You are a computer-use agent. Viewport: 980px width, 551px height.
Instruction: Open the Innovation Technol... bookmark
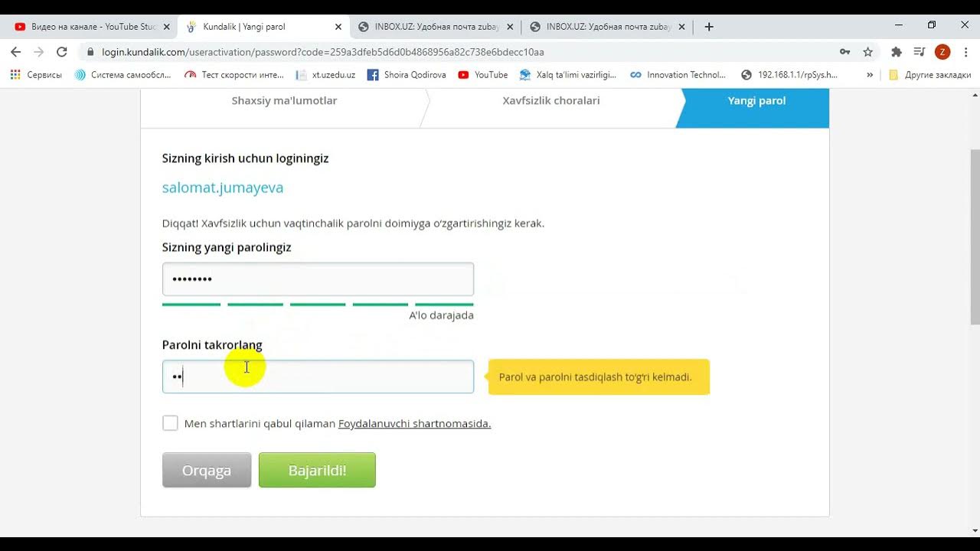678,75
